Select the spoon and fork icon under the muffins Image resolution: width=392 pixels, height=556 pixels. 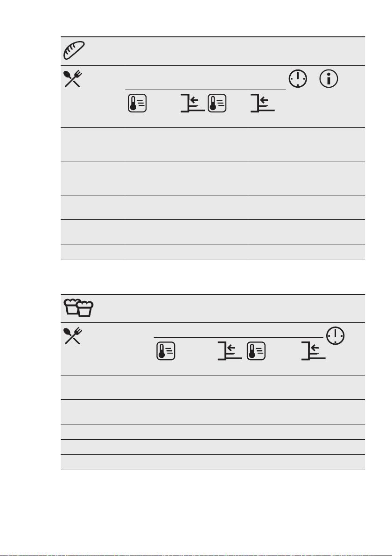coord(73,336)
